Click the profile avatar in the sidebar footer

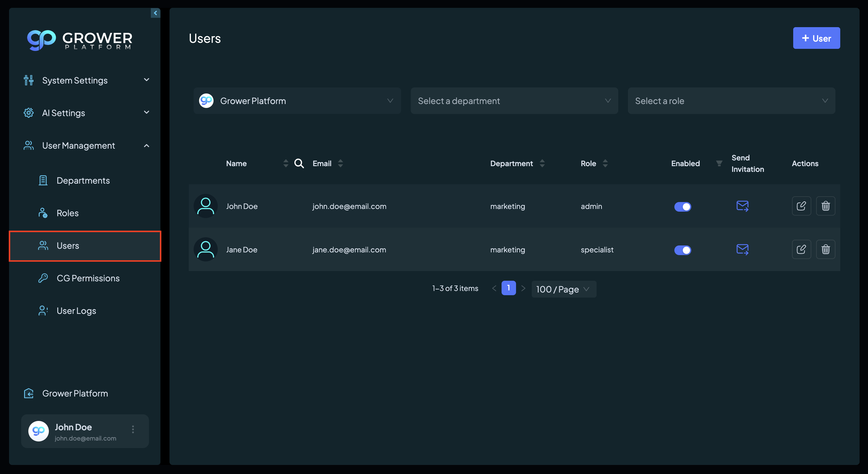(x=38, y=431)
